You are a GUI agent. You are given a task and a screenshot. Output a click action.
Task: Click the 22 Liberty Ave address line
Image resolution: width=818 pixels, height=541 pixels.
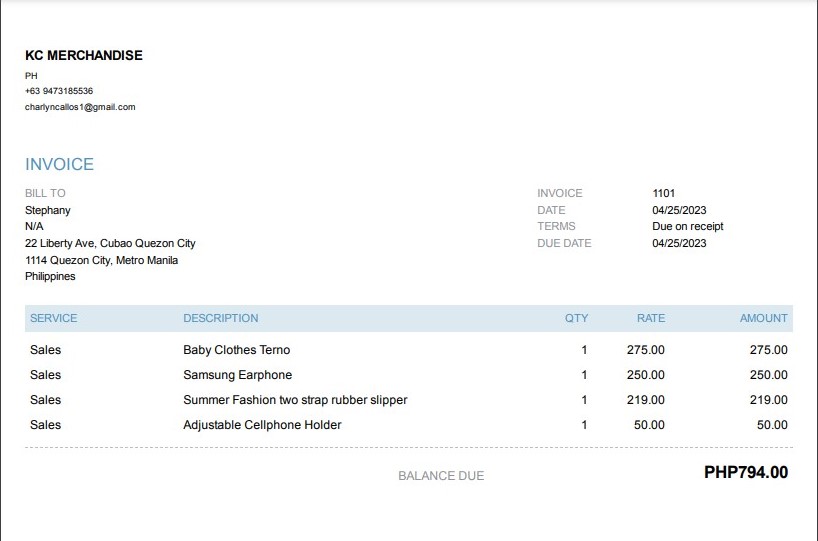tap(110, 243)
